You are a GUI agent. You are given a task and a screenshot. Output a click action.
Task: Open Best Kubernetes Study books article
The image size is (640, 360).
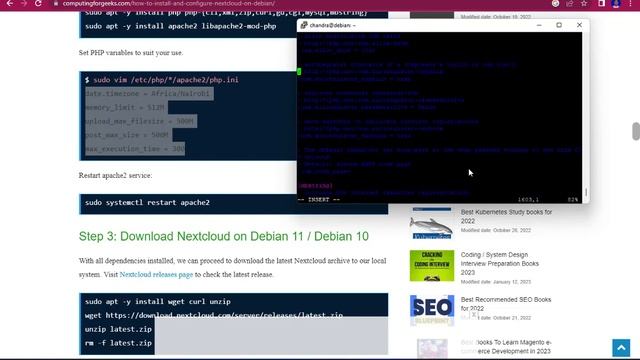[x=506, y=216]
